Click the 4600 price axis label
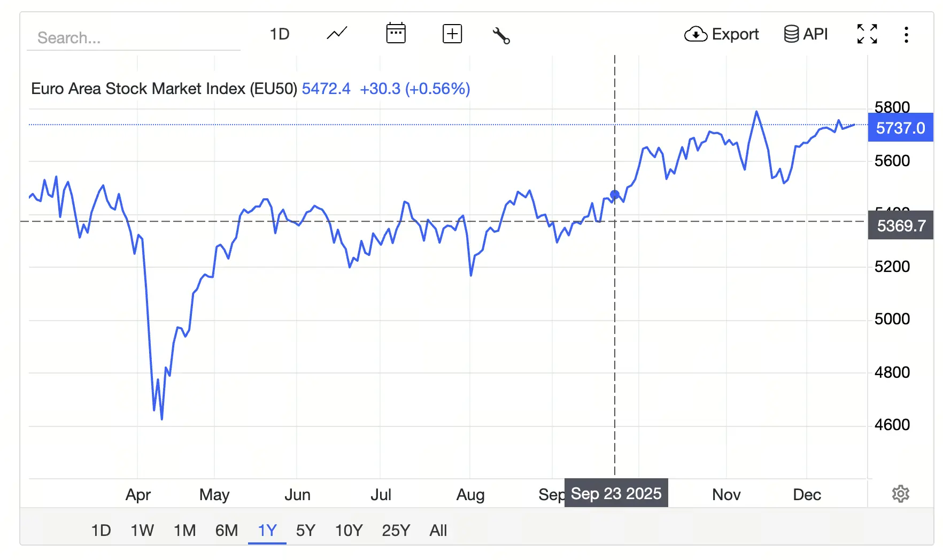Screen dimensions: 943x560 coord(892,425)
